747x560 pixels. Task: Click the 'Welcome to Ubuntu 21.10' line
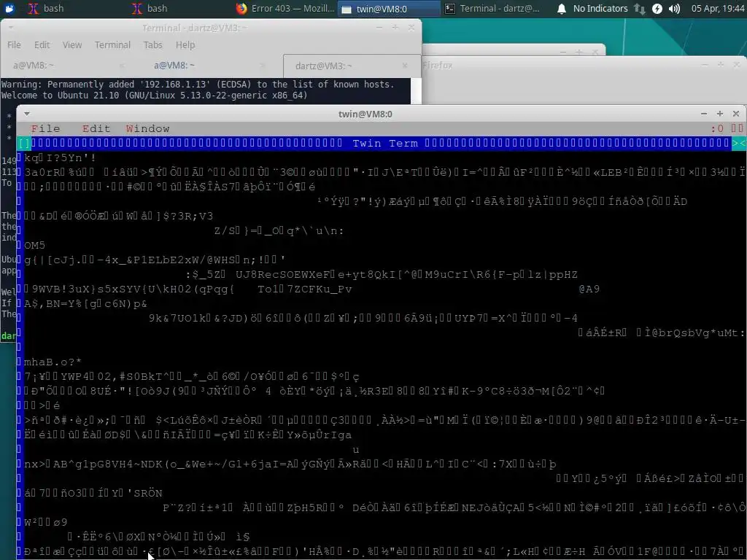click(154, 96)
